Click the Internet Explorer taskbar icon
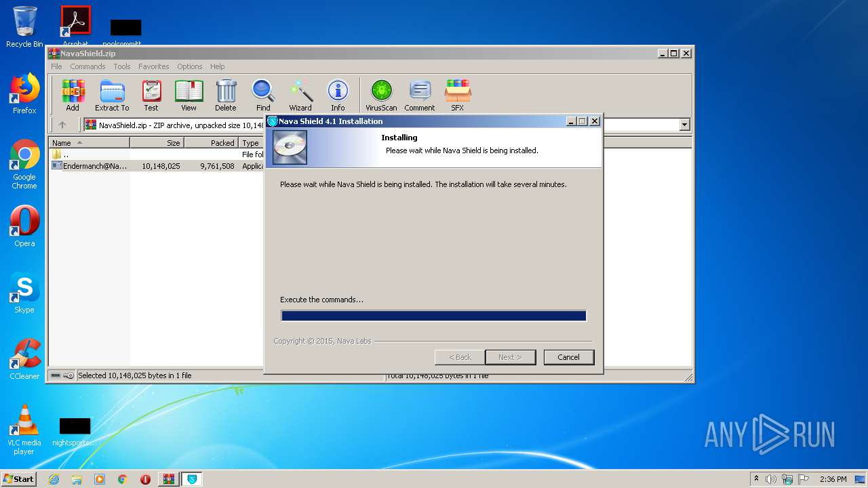 tap(54, 479)
